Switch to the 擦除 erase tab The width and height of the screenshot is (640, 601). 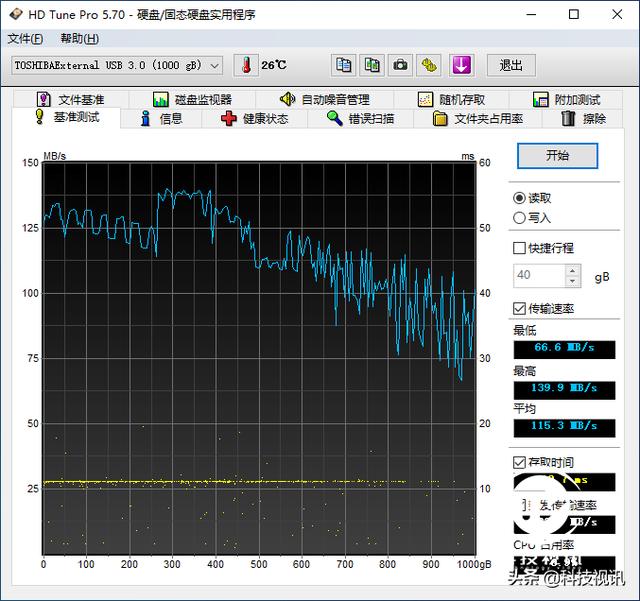click(583, 119)
